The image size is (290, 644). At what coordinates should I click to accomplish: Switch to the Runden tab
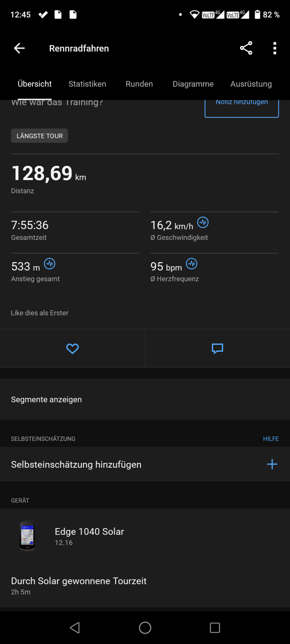[x=139, y=84]
